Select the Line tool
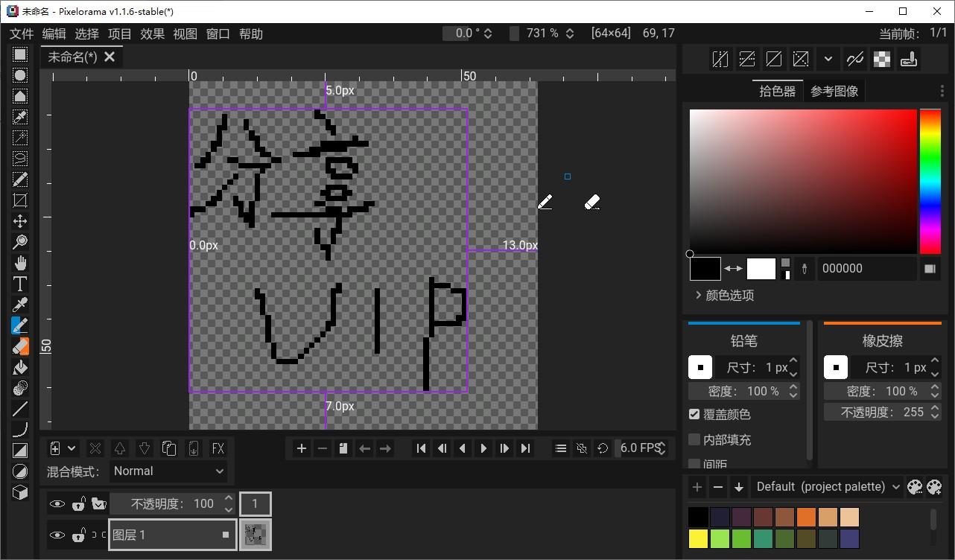Viewport: 955px width, 560px height. (x=20, y=407)
